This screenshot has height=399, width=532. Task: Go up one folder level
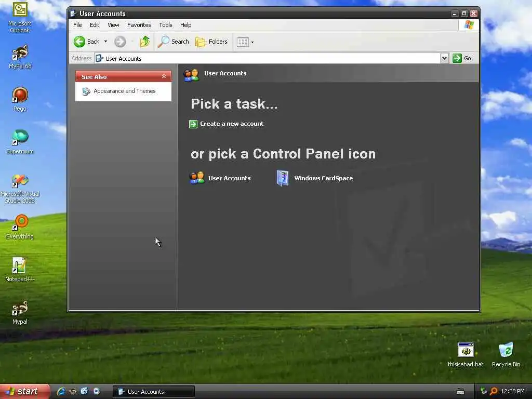[x=145, y=42]
